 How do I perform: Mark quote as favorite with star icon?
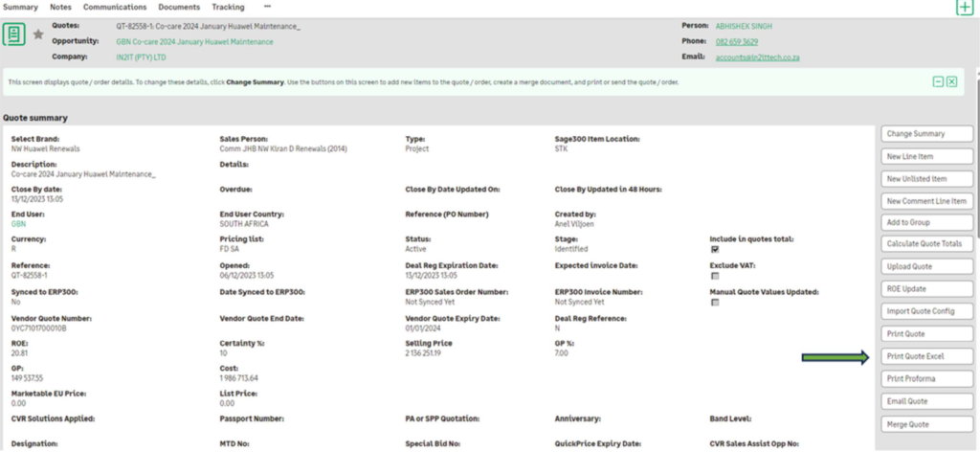(38, 34)
